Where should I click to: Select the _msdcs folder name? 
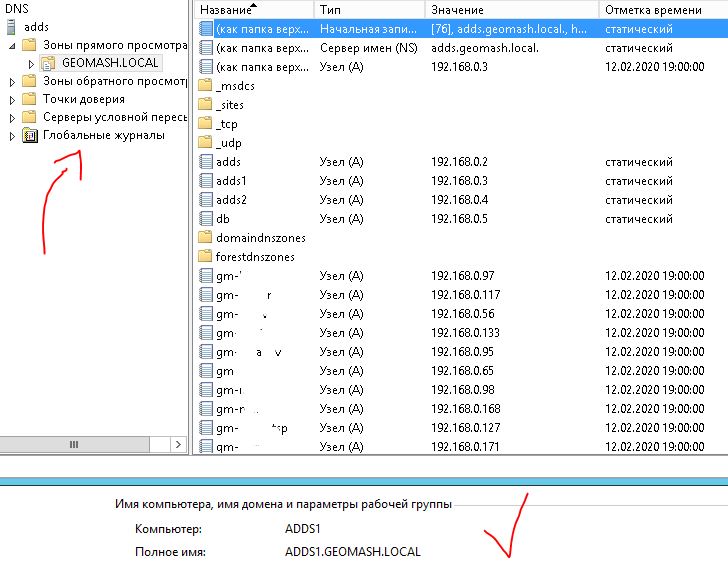[x=235, y=86]
